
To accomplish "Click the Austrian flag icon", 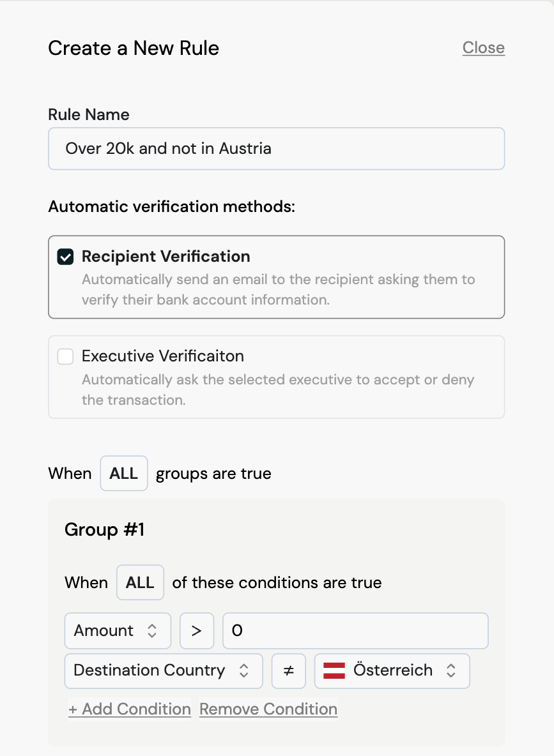I will [335, 670].
